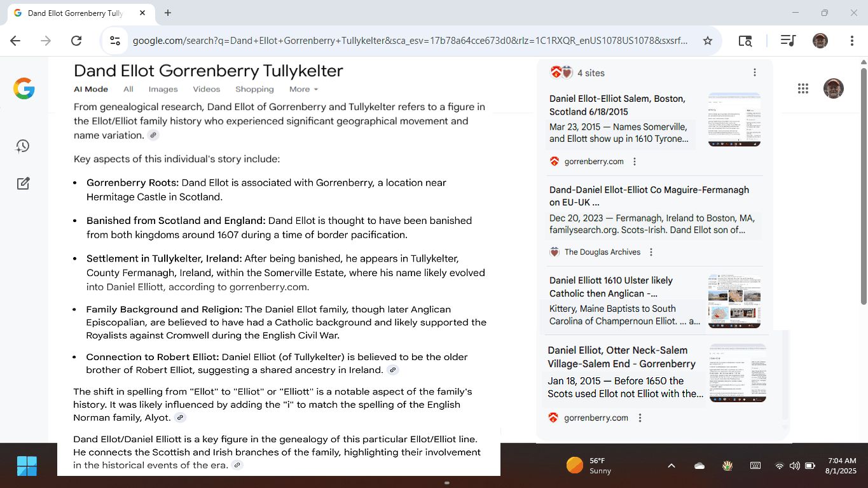Click the source link icon after 'name variation'
868x488 pixels.
click(x=153, y=135)
